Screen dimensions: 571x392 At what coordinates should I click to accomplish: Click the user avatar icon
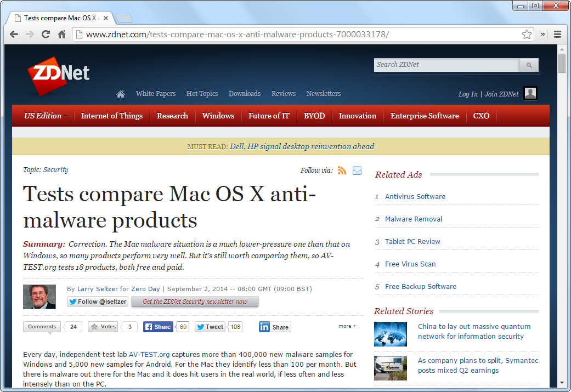530,94
